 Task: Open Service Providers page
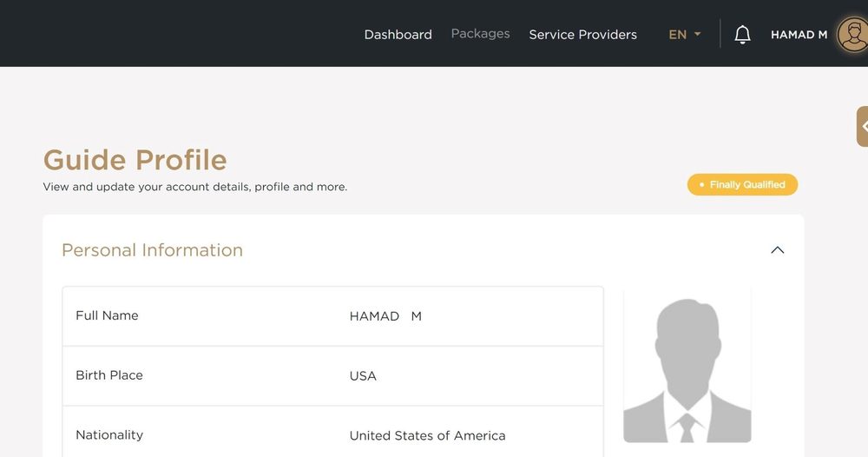583,35
